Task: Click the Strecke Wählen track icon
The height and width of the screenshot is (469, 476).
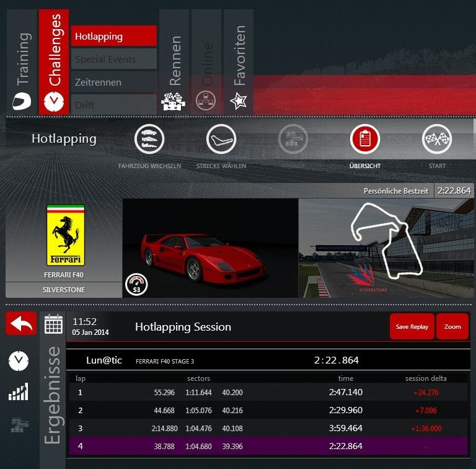Action: (x=221, y=139)
